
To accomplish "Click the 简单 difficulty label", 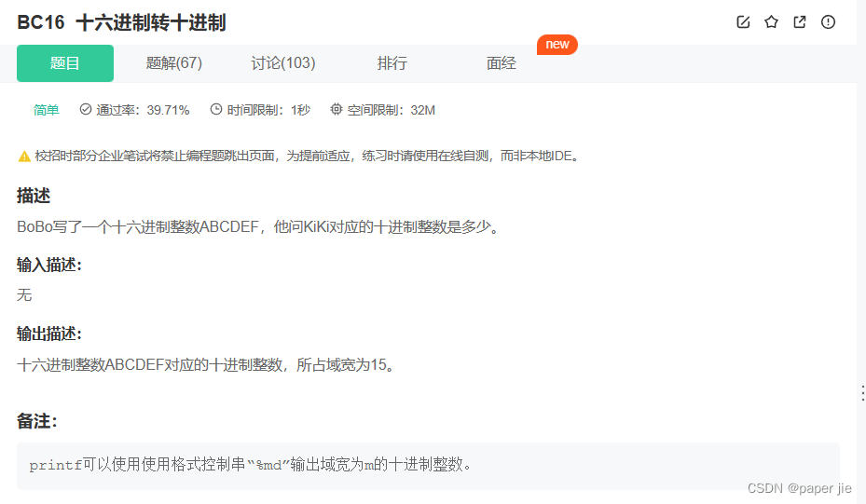I will tap(46, 110).
